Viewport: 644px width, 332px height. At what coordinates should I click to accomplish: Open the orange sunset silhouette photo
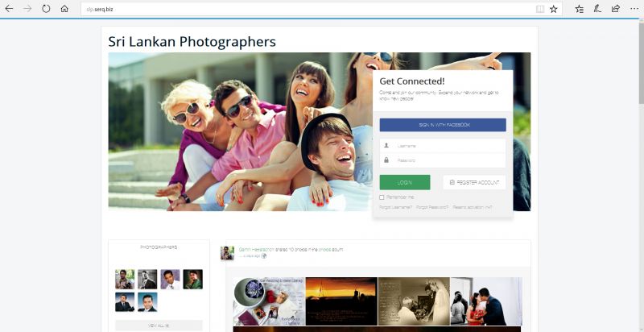point(341,301)
